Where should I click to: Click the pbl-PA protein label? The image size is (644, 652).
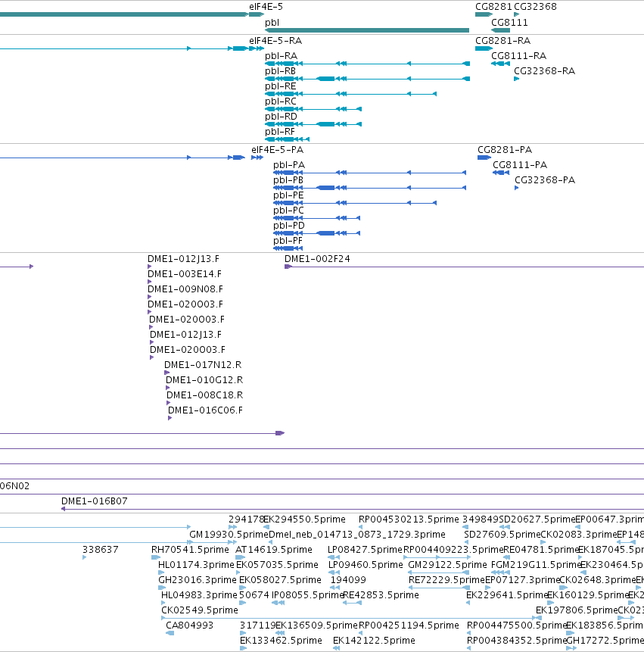pyautogui.click(x=289, y=165)
